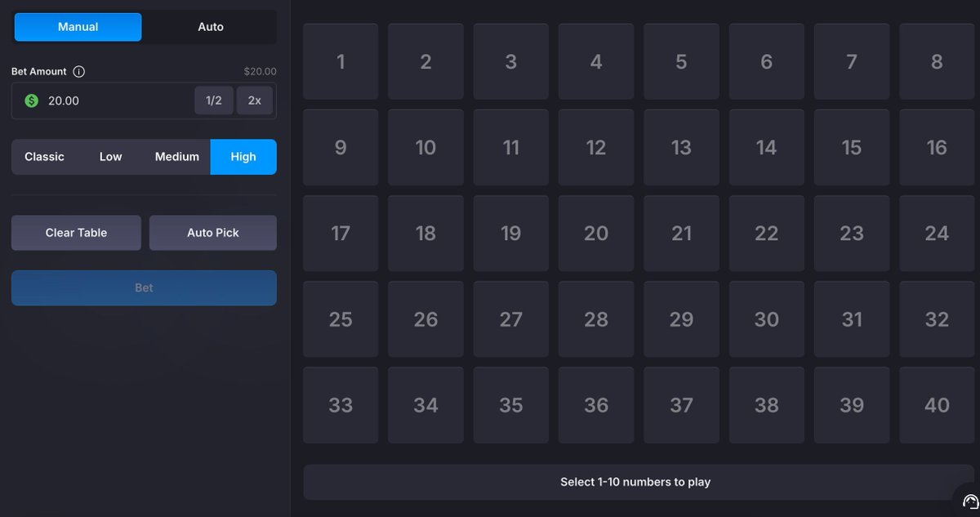Tap the 38 number tile
Viewport: 980px width, 517px height.
766,405
